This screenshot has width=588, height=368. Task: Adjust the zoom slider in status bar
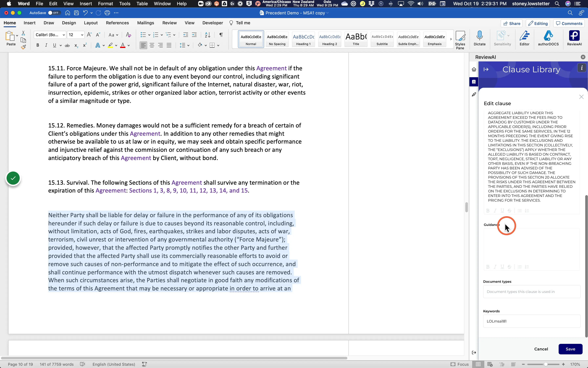(x=546, y=364)
